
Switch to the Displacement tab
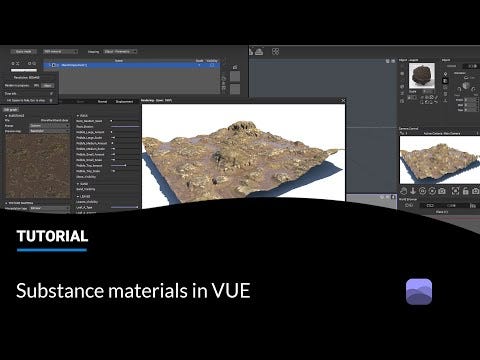(124, 101)
